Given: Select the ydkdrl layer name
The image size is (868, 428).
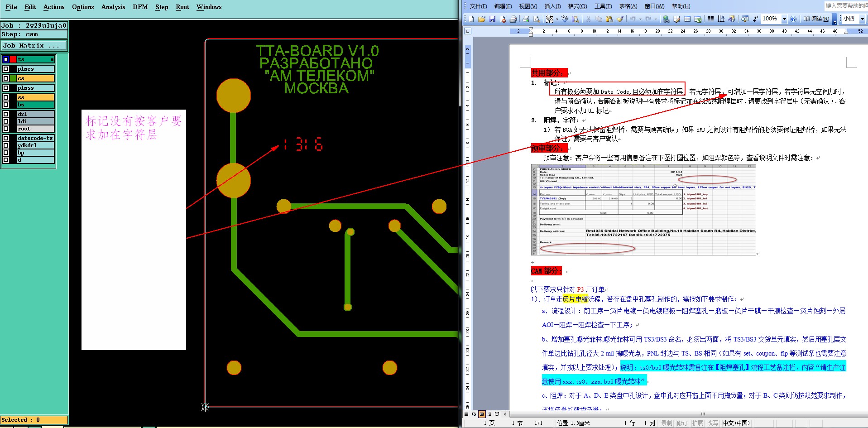Looking at the screenshot, I should (35, 145).
